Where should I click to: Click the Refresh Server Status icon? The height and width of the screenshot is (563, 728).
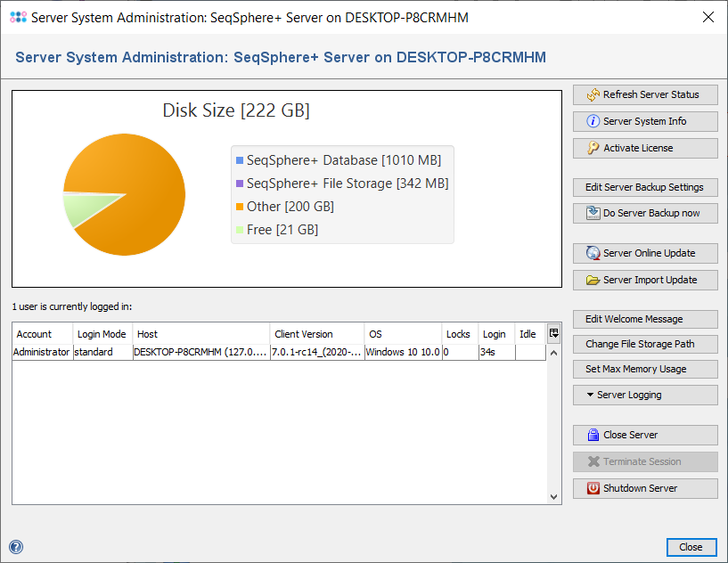pos(593,94)
